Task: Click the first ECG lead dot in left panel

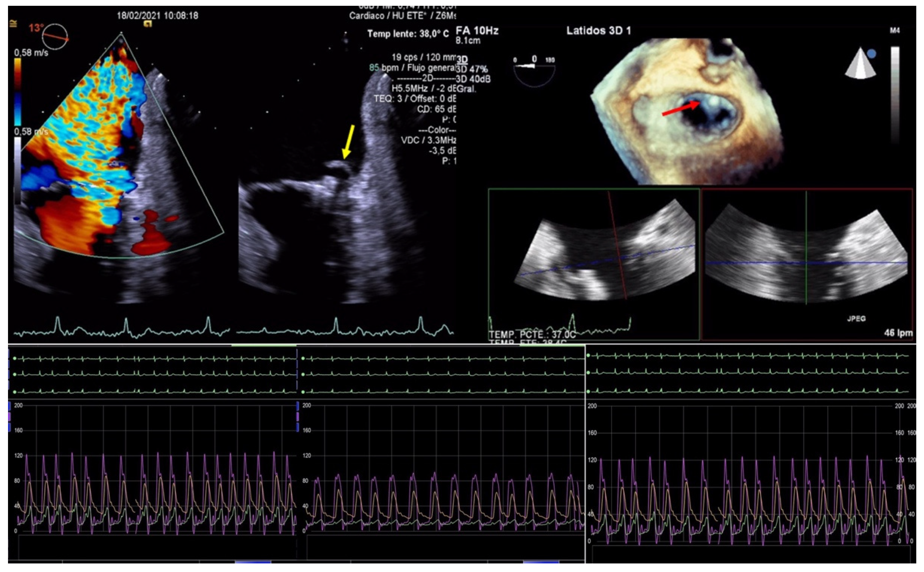Action: click(x=15, y=358)
